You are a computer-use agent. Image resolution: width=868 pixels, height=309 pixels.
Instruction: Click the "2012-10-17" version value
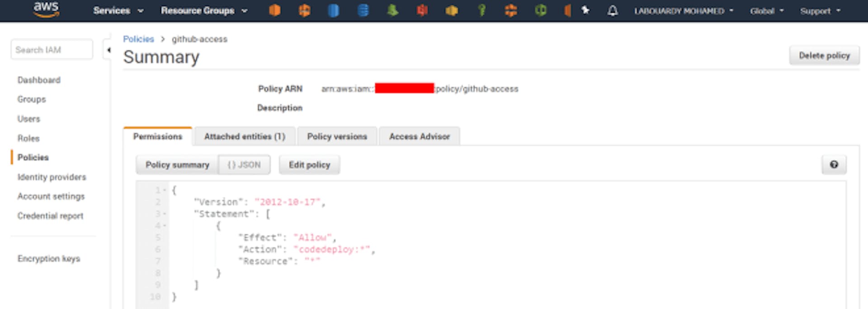click(x=288, y=202)
